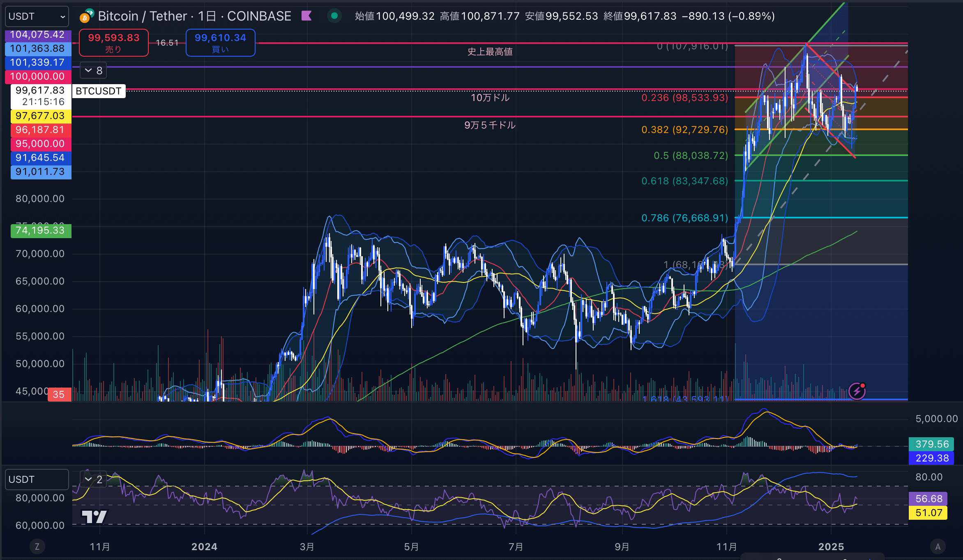963x560 pixels.
Task: Click the 10万ドル annotation text
Action: [490, 98]
